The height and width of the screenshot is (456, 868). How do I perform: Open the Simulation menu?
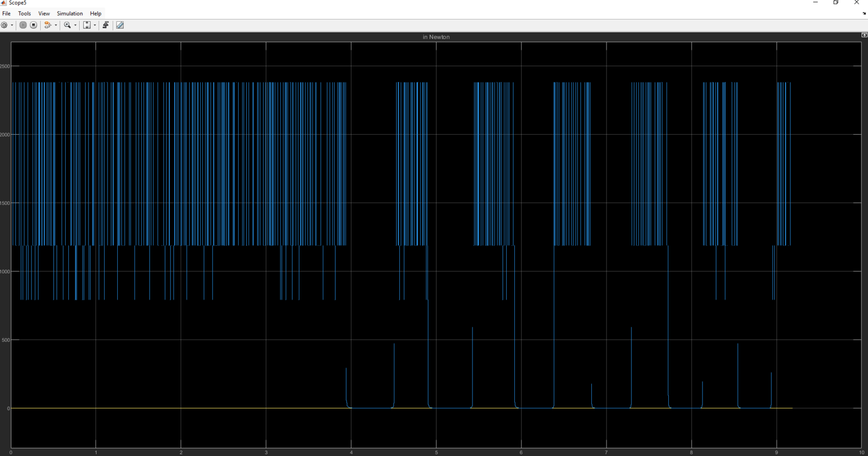tap(70, 14)
